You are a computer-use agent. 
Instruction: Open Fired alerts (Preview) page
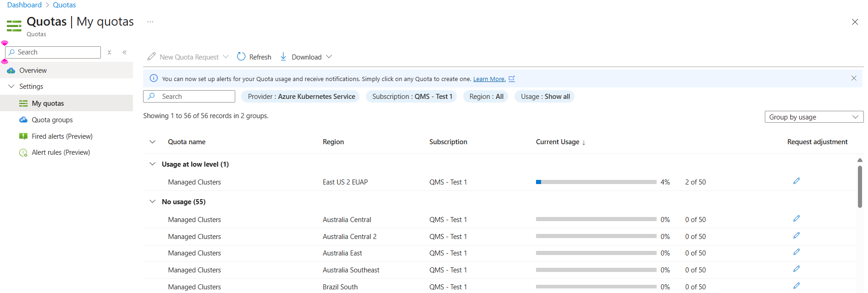click(62, 136)
